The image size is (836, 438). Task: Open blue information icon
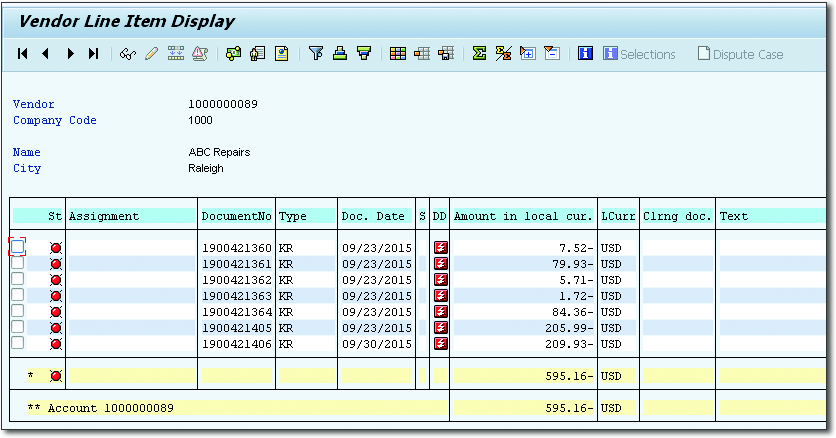585,54
